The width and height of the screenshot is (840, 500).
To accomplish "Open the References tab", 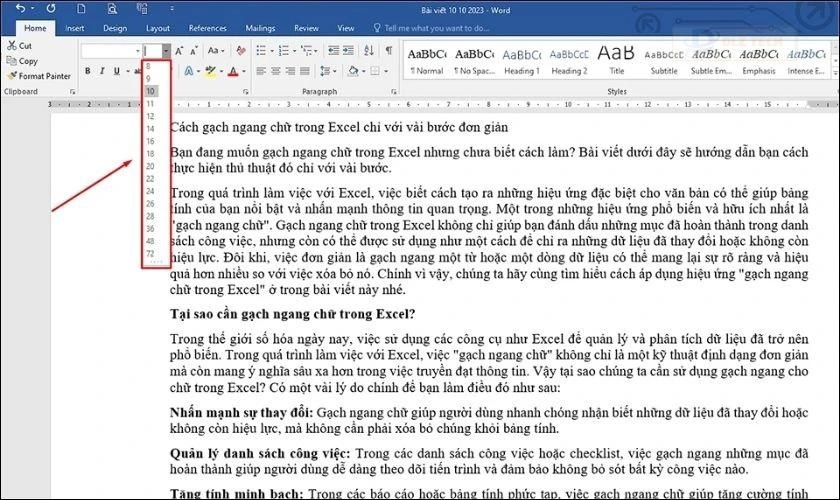I will click(207, 28).
